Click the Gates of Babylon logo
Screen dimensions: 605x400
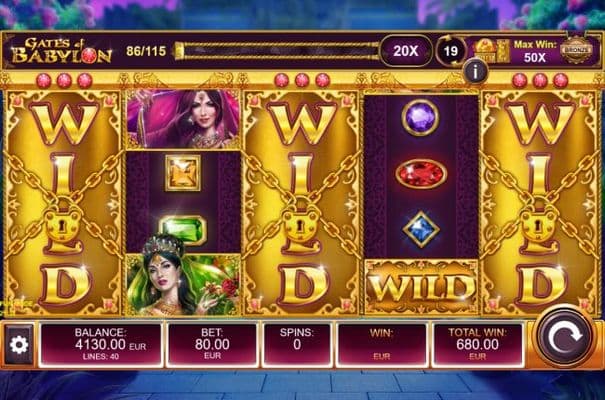click(x=62, y=51)
